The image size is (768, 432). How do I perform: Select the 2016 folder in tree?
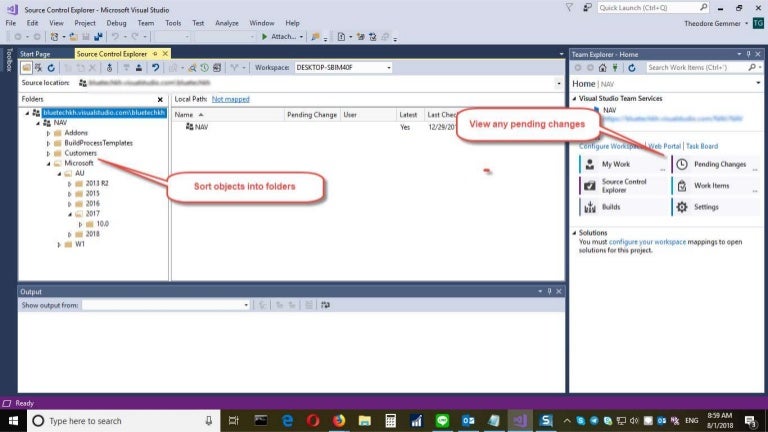(91, 203)
